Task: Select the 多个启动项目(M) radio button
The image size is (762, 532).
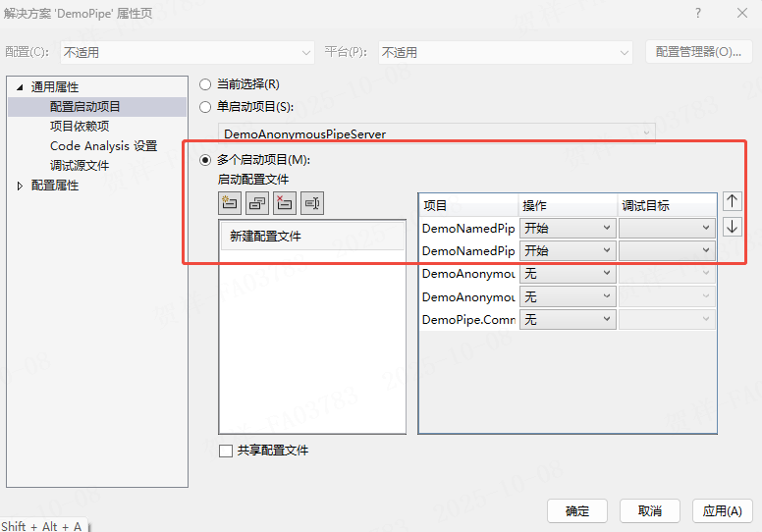Action: click(x=205, y=160)
